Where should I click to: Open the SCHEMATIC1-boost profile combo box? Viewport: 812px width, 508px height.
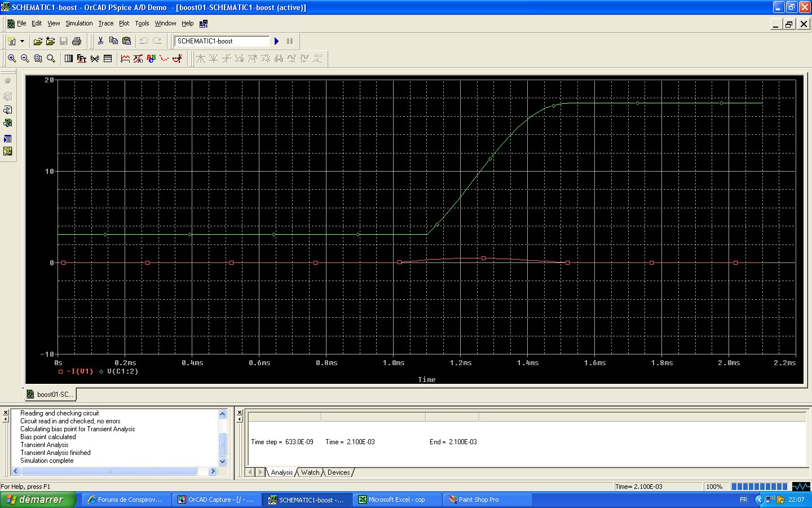click(222, 41)
